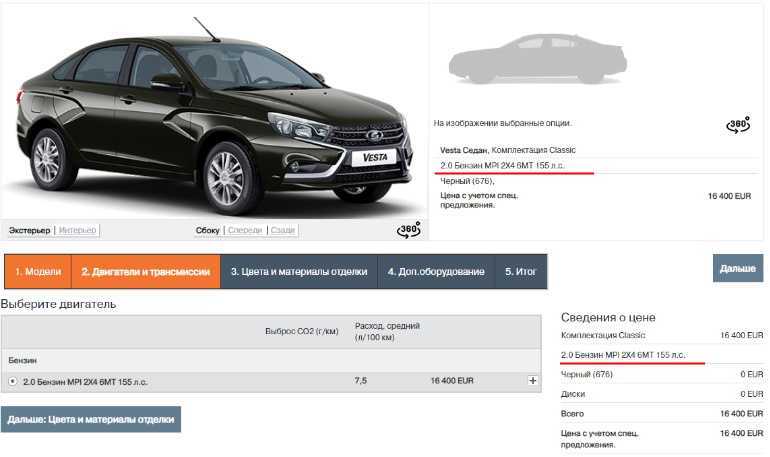Click the 16 400 EUR price in the engine row
The height and width of the screenshot is (457, 770).
[452, 380]
